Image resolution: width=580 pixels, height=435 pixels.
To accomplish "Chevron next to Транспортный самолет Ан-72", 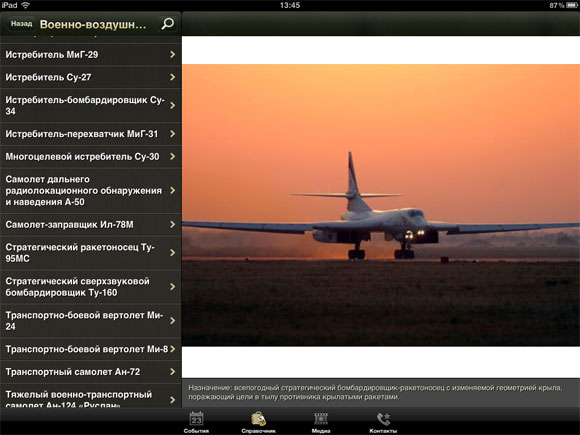I will [172, 372].
